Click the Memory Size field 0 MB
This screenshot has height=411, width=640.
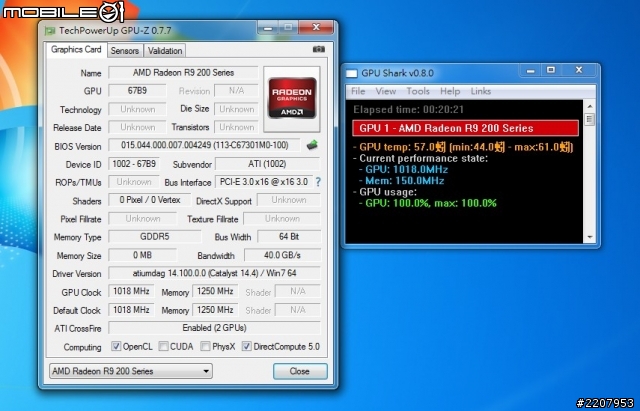pyautogui.click(x=142, y=255)
